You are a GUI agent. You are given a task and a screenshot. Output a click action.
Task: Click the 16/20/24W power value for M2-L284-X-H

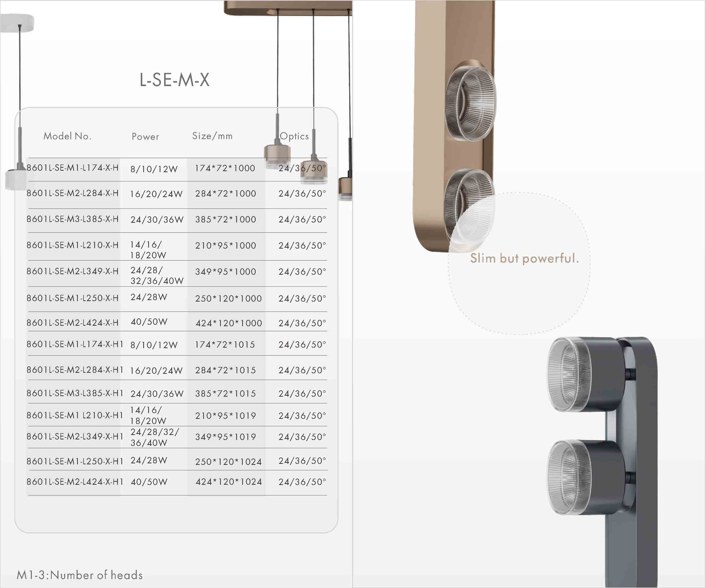tap(156, 194)
